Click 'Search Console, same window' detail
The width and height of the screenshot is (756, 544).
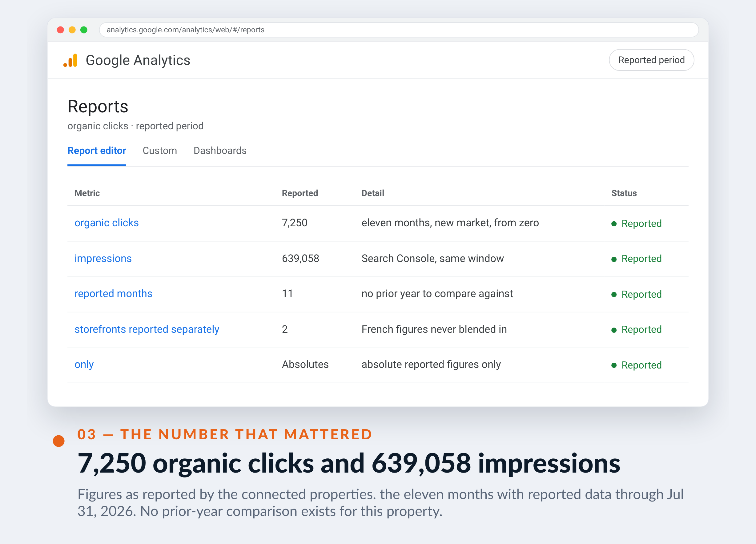coord(433,258)
